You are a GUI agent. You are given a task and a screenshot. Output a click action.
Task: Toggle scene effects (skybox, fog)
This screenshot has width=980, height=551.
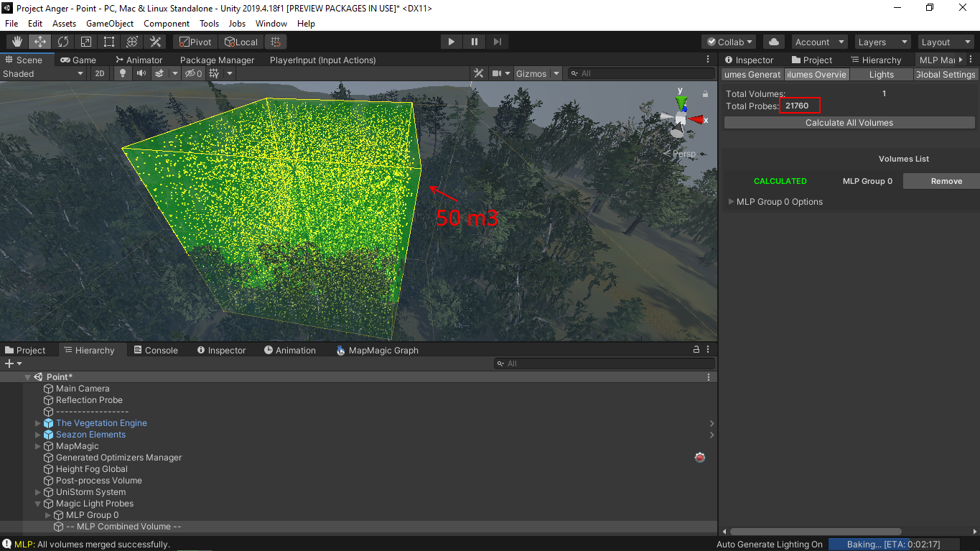159,73
